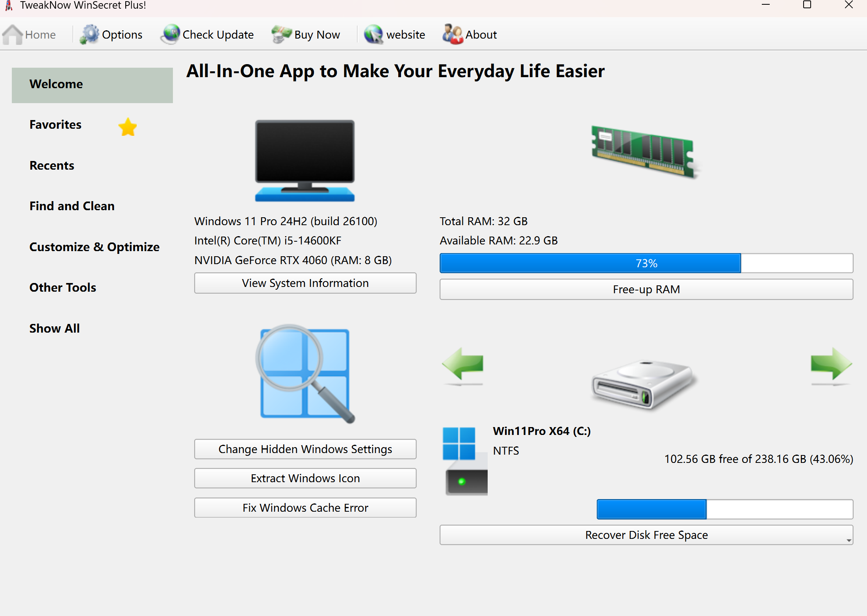Open the Customize & Optimize section
Screen dimensions: 867x616
95,247
